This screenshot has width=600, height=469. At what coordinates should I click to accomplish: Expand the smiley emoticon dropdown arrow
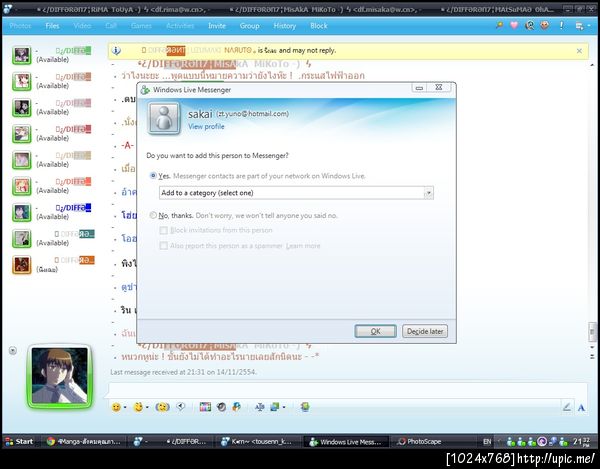pyautogui.click(x=125, y=408)
